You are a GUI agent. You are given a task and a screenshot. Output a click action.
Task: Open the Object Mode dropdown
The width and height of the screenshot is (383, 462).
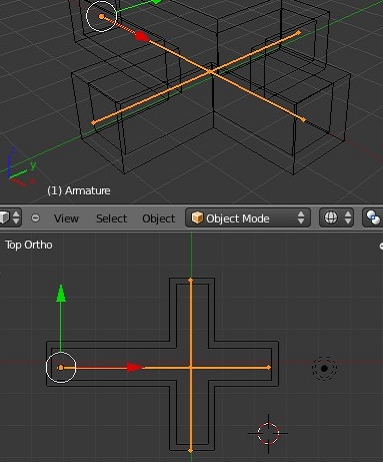(x=248, y=218)
